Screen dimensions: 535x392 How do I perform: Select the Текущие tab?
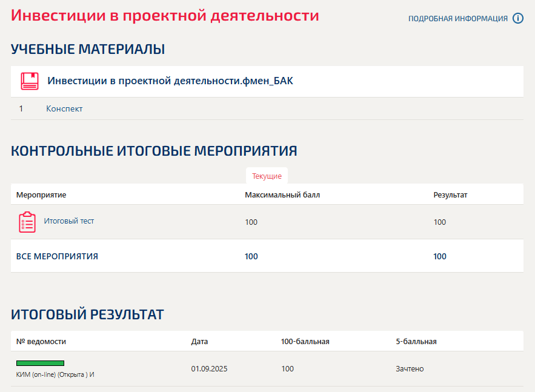coord(267,176)
